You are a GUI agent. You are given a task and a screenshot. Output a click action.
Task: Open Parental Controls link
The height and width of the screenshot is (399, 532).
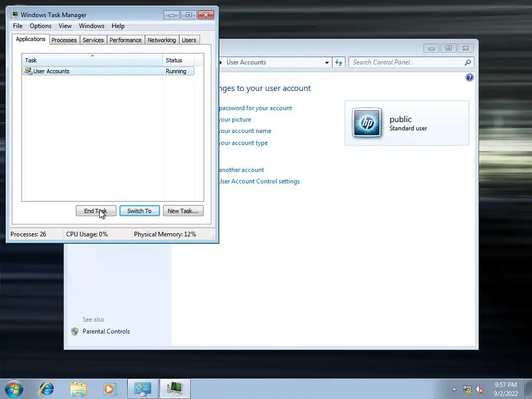[106, 331]
